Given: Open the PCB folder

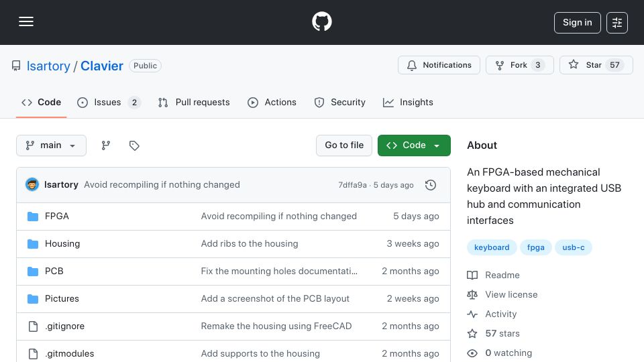Looking at the screenshot, I should tap(54, 271).
